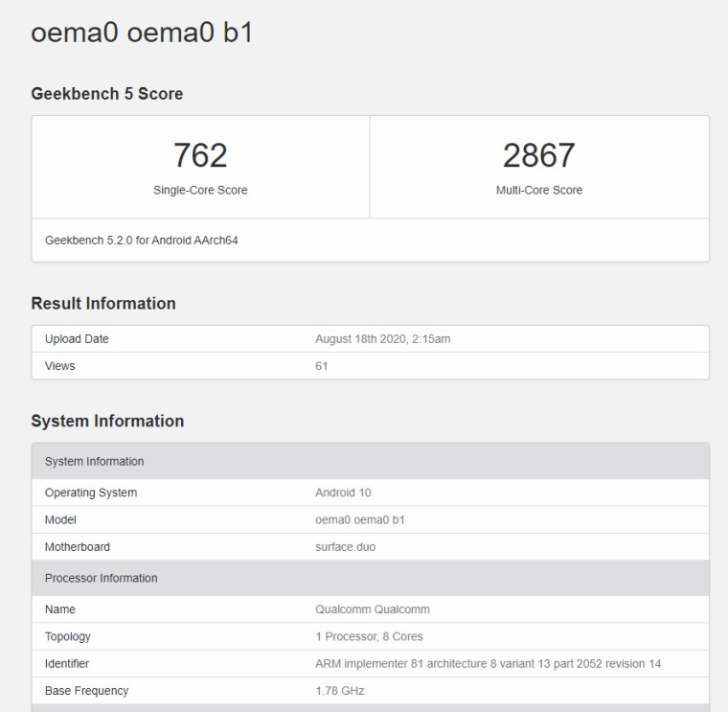Select the 2867 multi-core score number
Screen dimensions: 728x712
pos(538,154)
